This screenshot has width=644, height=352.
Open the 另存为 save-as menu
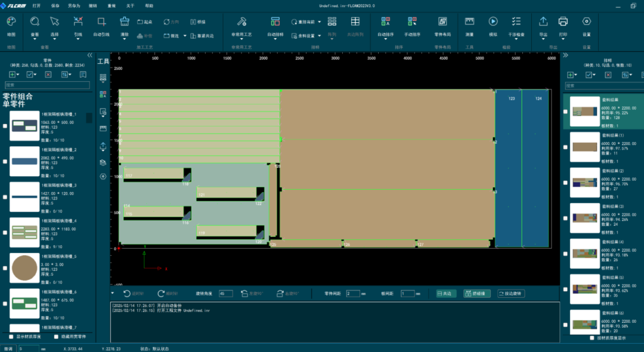coord(74,5)
